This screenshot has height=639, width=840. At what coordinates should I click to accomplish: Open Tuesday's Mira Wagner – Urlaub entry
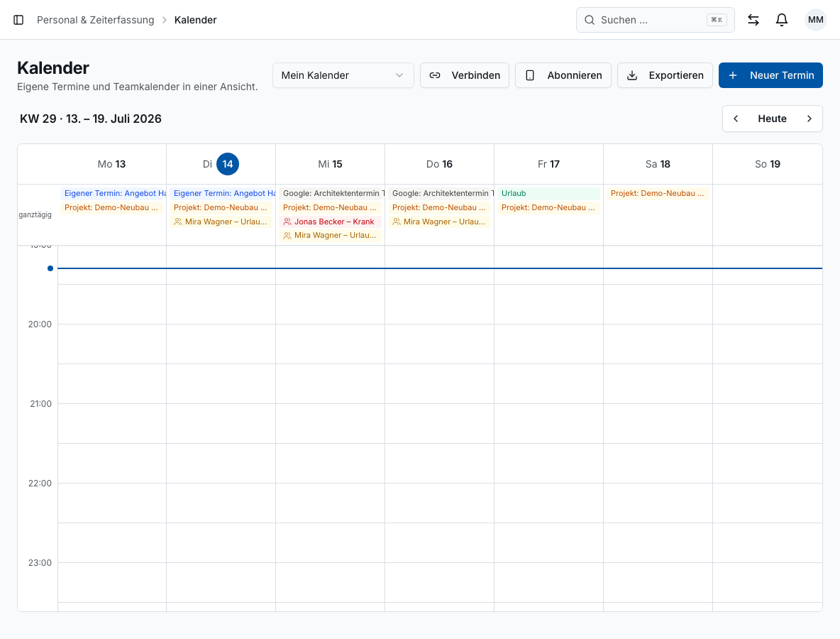click(x=221, y=222)
